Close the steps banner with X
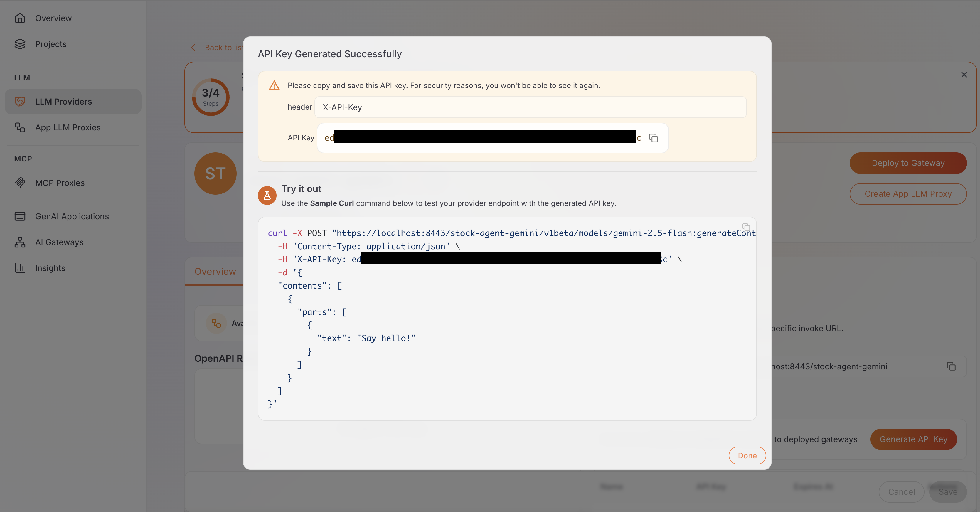Screen dimensions: 980x512 pyautogui.click(x=964, y=75)
